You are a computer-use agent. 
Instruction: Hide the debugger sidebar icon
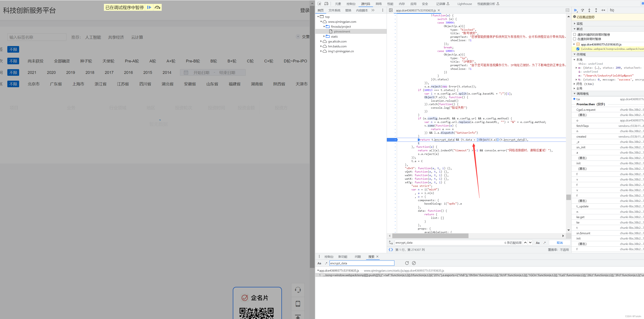(567, 10)
